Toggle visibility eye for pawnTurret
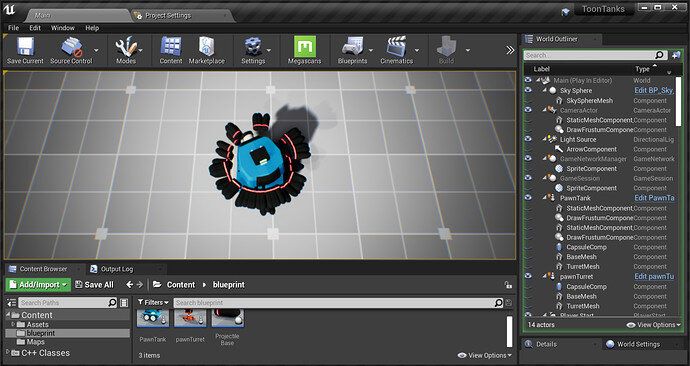 528,276
